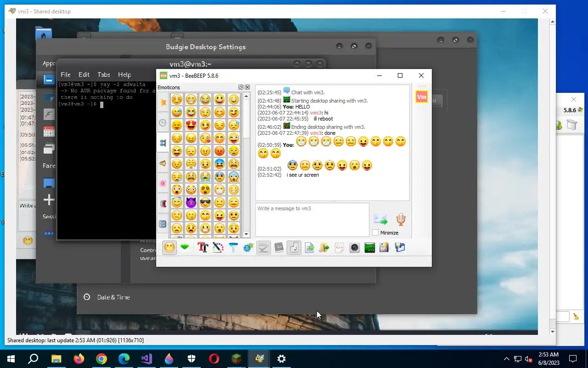588x368 pixels.
Task: Click the 'Starting desktop sharing with vm3' line
Action: (x=329, y=101)
